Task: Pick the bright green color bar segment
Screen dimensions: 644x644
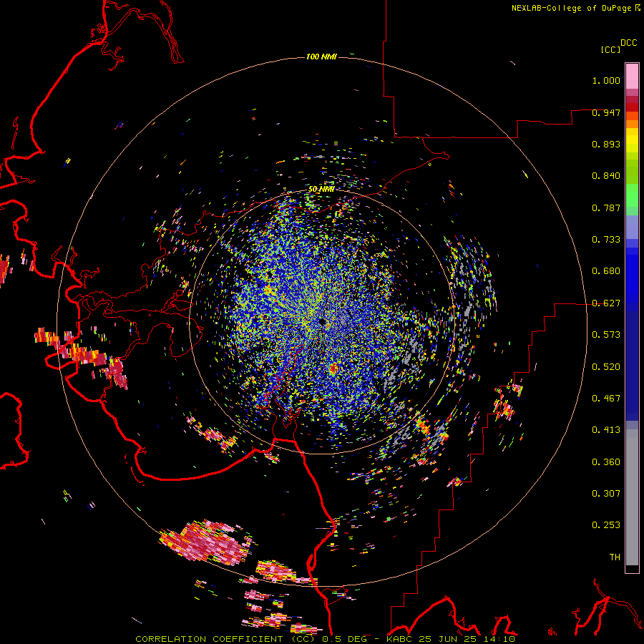Action: [632, 195]
